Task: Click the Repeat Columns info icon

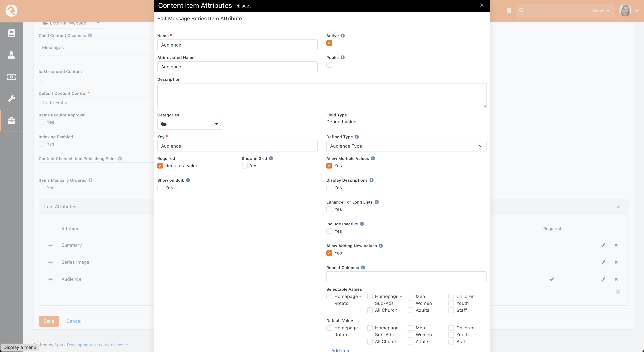Action: coord(363,268)
